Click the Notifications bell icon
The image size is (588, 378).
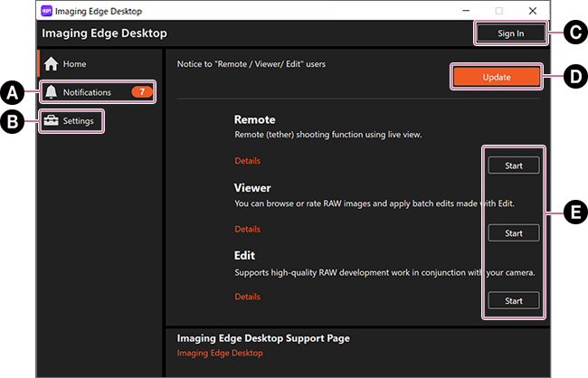tap(51, 92)
